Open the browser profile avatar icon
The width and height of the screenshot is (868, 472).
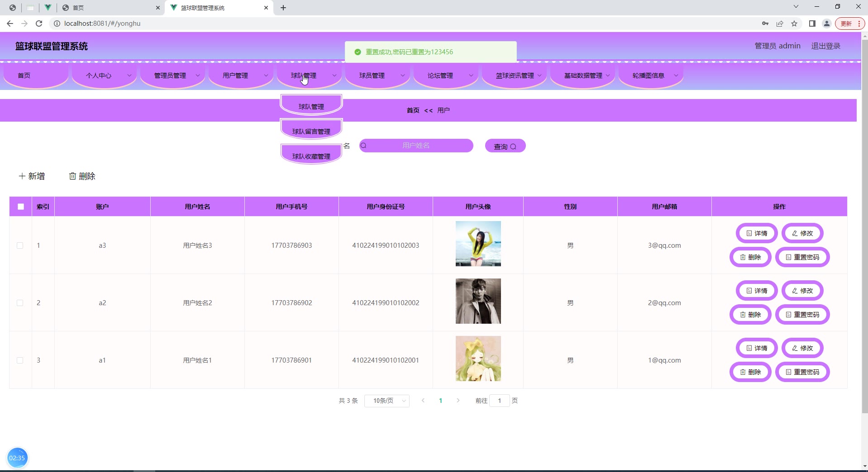(827, 24)
